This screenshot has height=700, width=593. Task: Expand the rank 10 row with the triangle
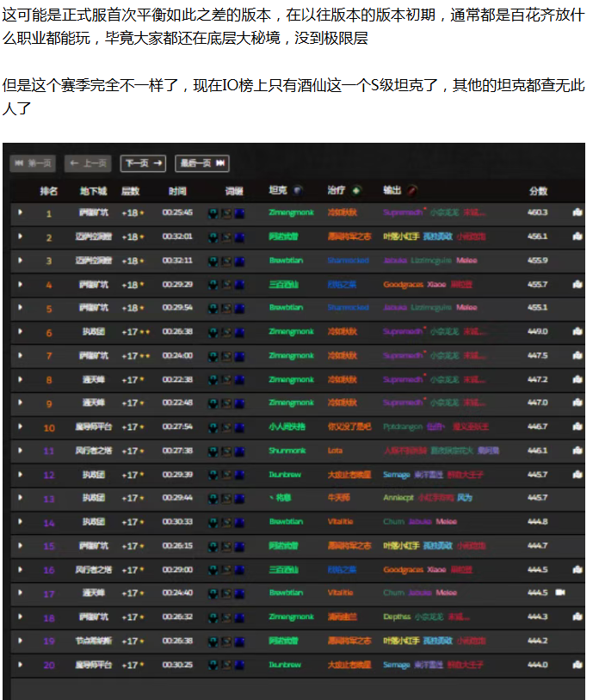tap(21, 427)
